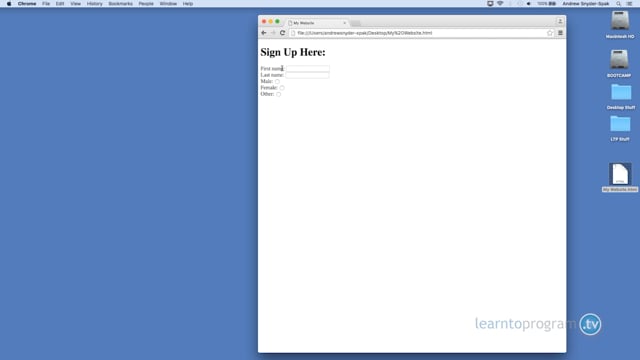640x360 pixels.
Task: Open the Chrome hamburger menu
Action: tap(560, 33)
